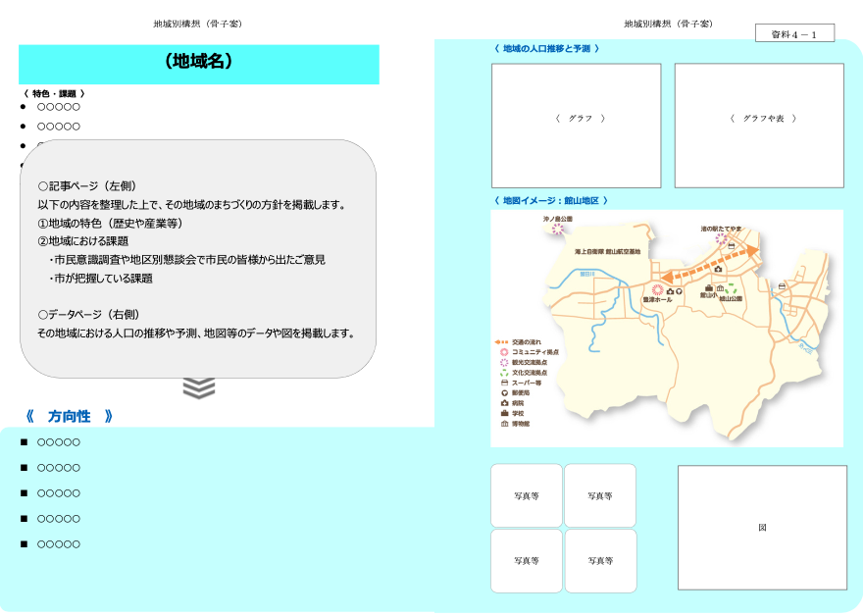864x616 pixels.
Task: Click the 資料４－１ label box
Action: tap(794, 33)
